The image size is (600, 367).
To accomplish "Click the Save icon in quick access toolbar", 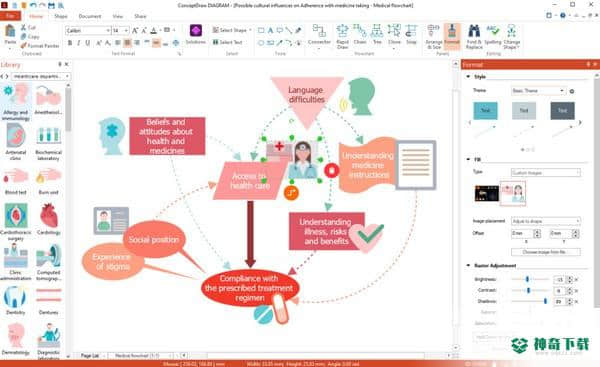I will pos(51,5).
